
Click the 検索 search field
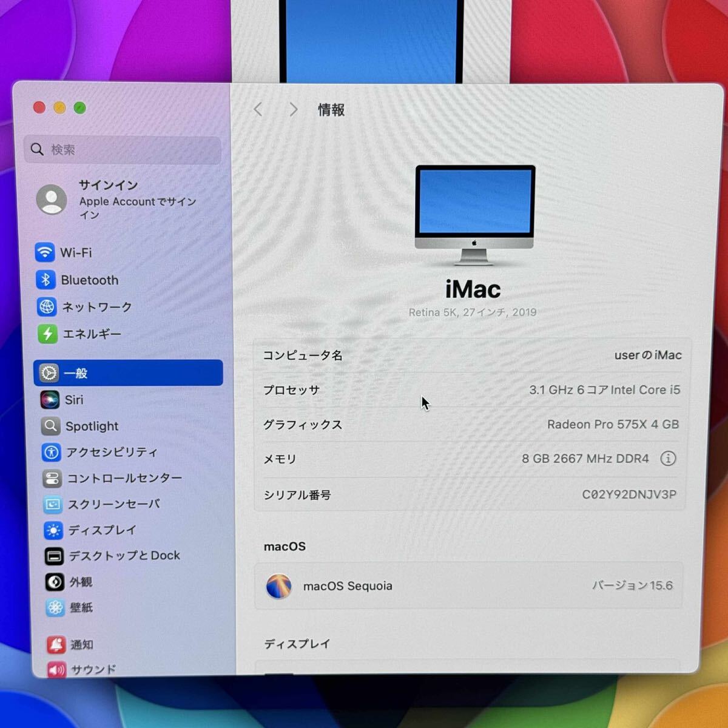coord(123,150)
